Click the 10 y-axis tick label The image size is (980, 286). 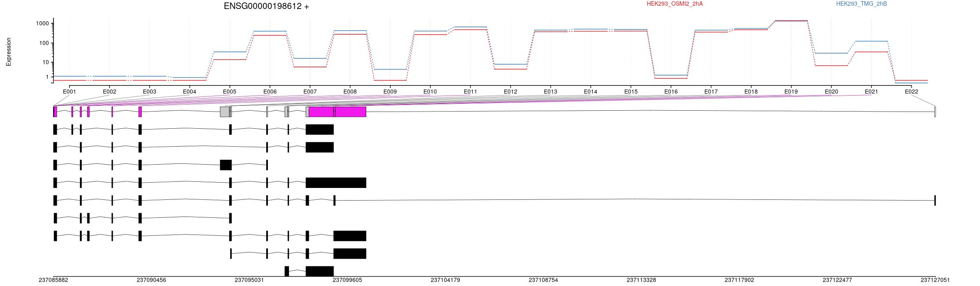(x=46, y=63)
